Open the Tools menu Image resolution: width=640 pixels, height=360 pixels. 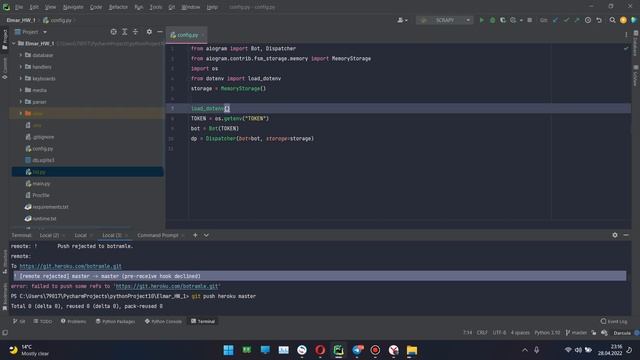click(x=156, y=7)
